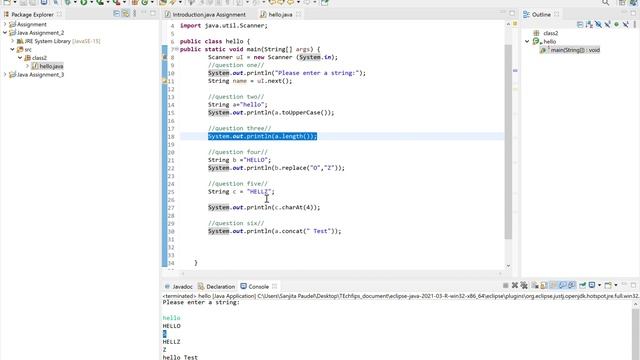Close the hello.java editor tab

pos(298,14)
